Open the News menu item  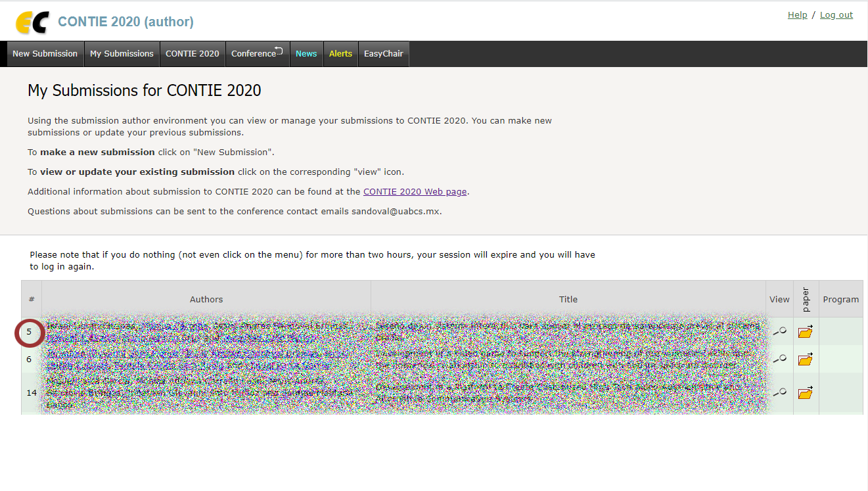306,54
